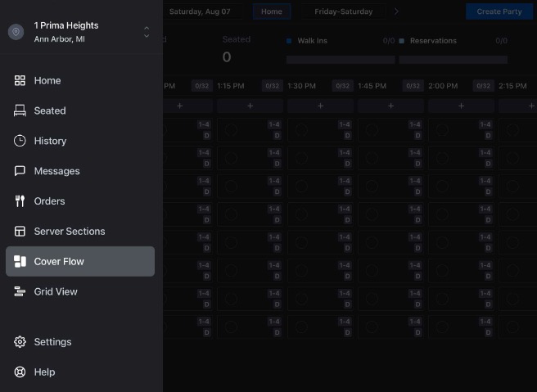Add a party at the 1:30 PM slot
The width and height of the screenshot is (537, 392).
click(x=321, y=106)
